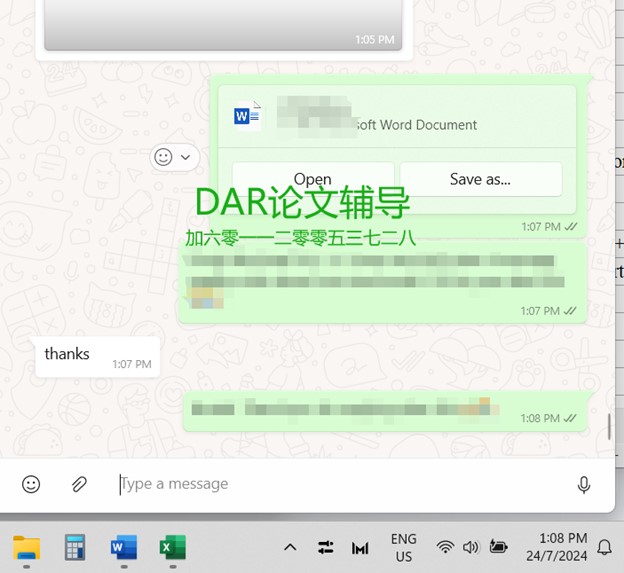Click the paperclip attach icon

(x=79, y=484)
